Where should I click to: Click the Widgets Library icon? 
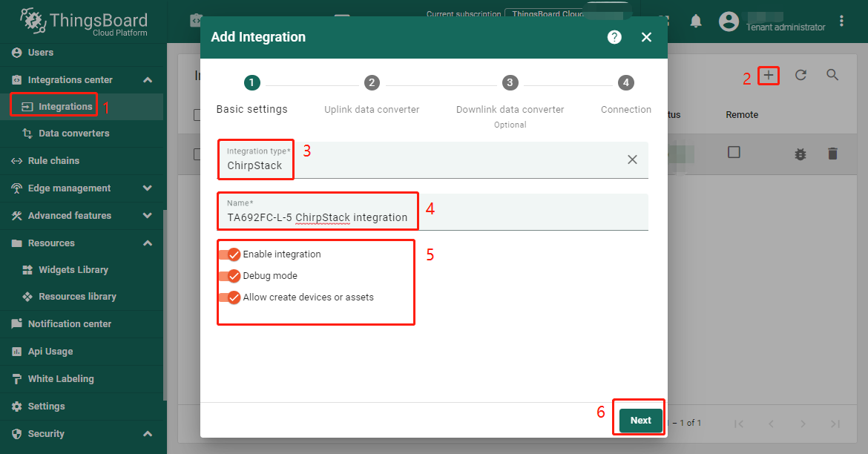[27, 269]
